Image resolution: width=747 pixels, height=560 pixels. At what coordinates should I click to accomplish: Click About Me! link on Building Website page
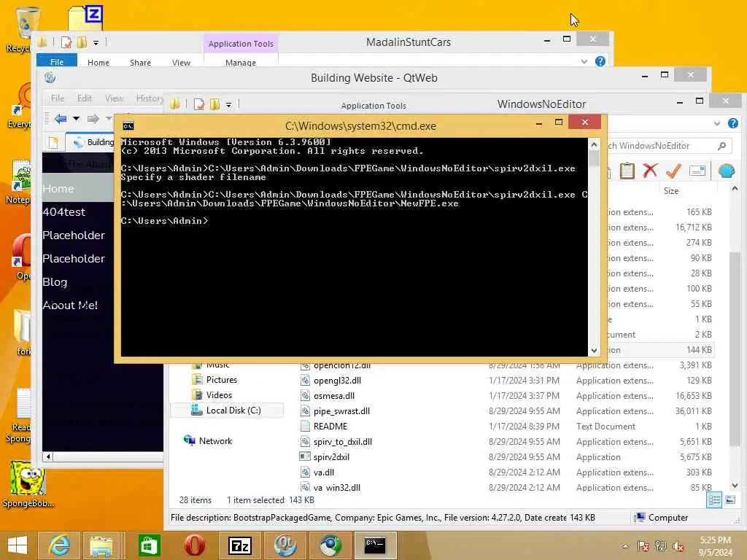(70, 306)
